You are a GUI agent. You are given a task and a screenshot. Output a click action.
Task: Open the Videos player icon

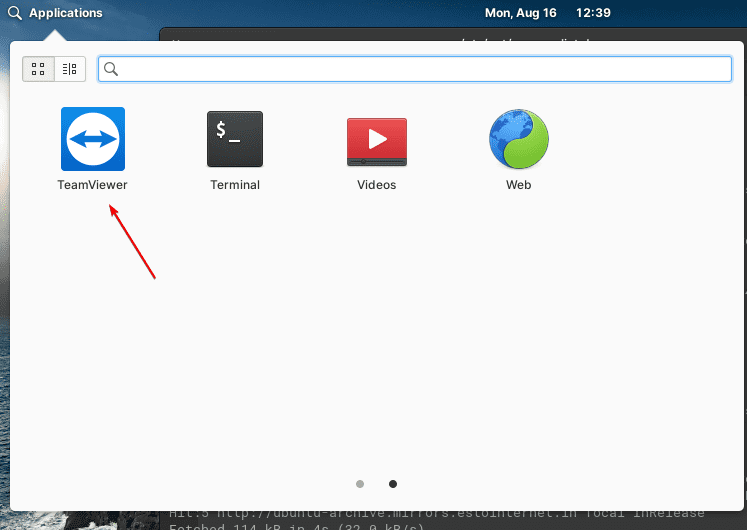coord(377,141)
